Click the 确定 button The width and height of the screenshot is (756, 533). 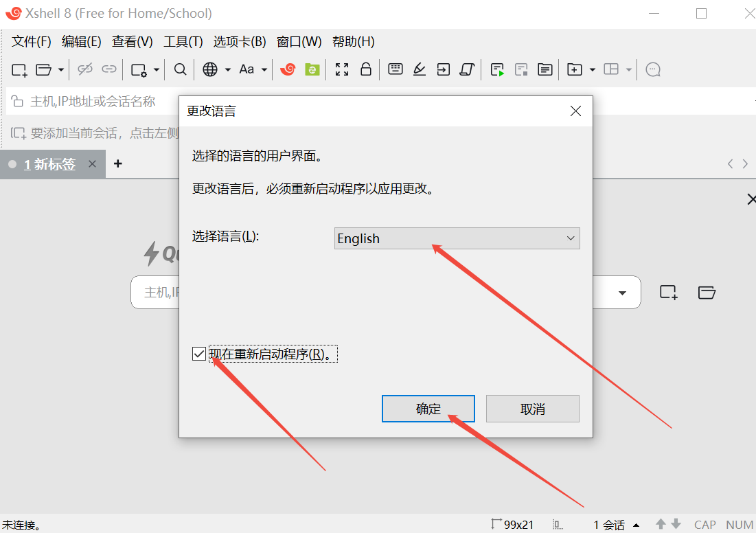click(428, 409)
